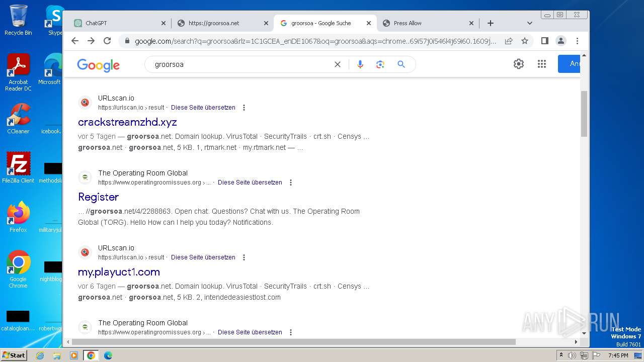Close the ChatGPT tab

164,23
